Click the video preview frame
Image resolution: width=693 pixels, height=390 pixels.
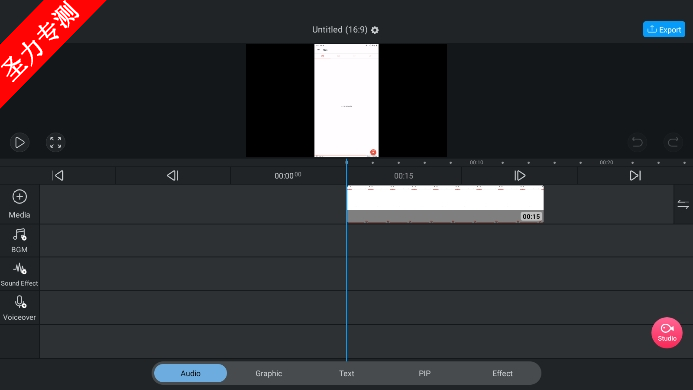click(x=346, y=100)
